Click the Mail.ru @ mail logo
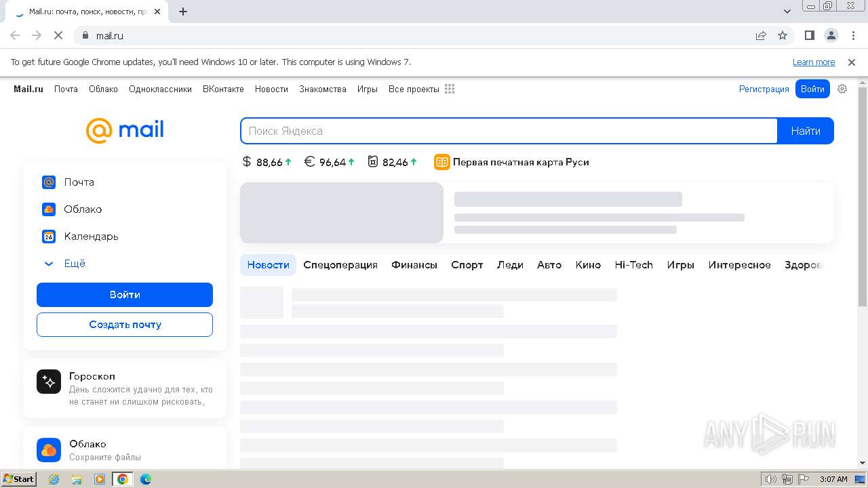The height and width of the screenshot is (488, 868). click(x=125, y=130)
